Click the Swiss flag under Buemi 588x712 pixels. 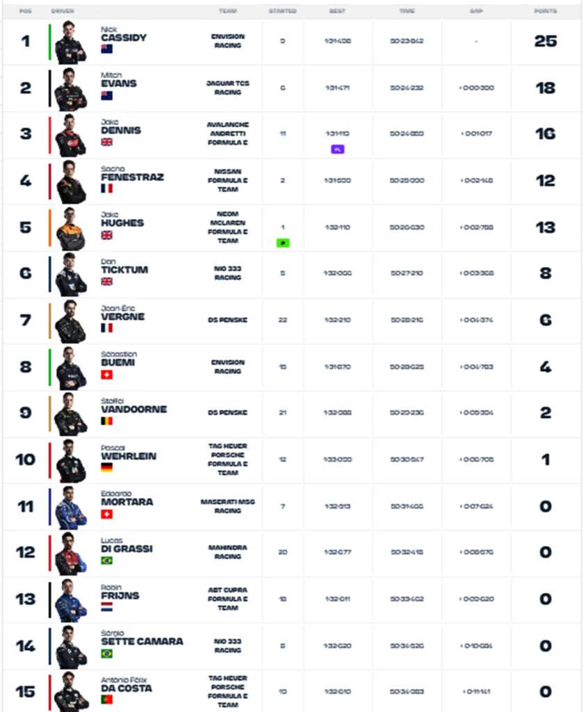[x=107, y=375]
